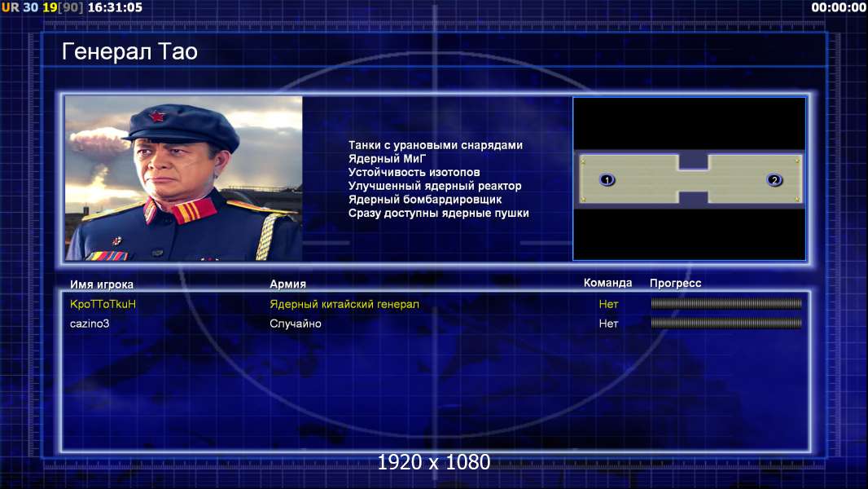This screenshot has width=868, height=489.
Task: Click 'Улучшенный ядерный реактор' line
Action: tap(435, 186)
